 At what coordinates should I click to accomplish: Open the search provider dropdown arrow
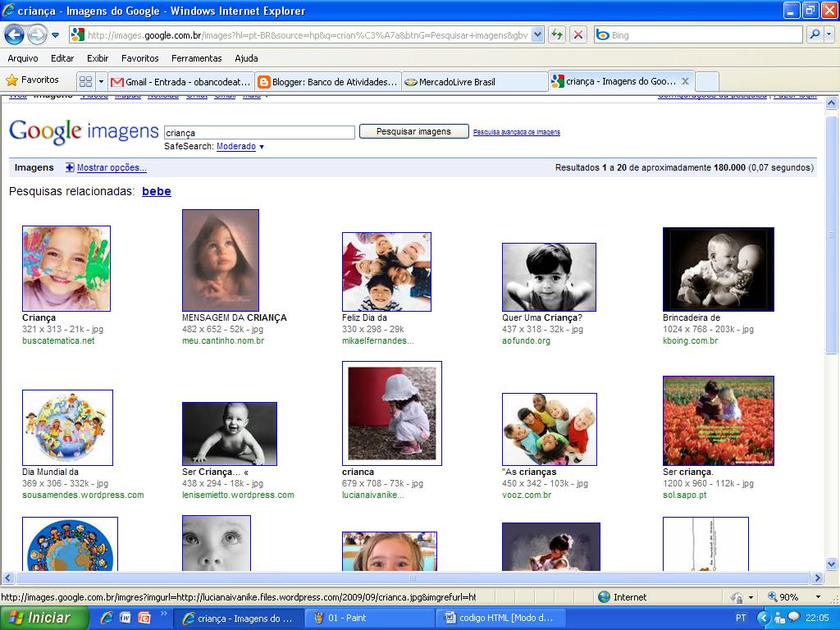pyautogui.click(x=829, y=34)
